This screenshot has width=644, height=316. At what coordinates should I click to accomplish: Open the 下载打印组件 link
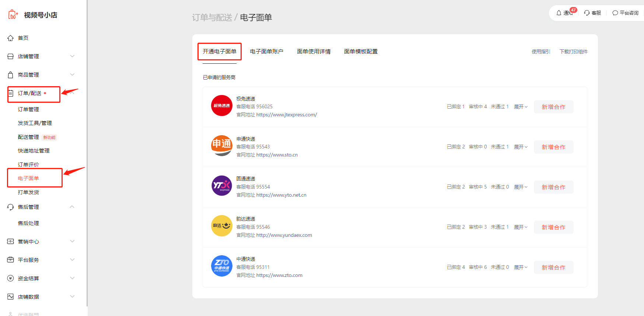(x=573, y=52)
